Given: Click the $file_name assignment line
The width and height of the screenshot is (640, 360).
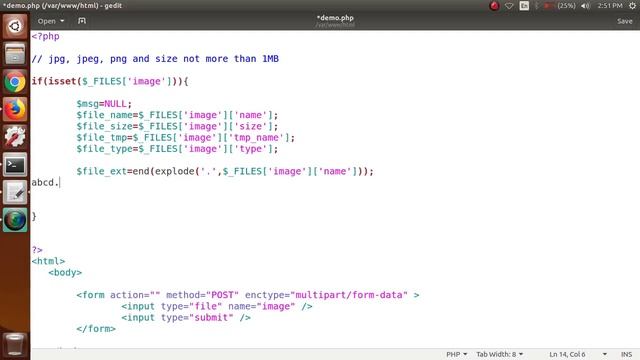Looking at the screenshot, I should [177, 115].
